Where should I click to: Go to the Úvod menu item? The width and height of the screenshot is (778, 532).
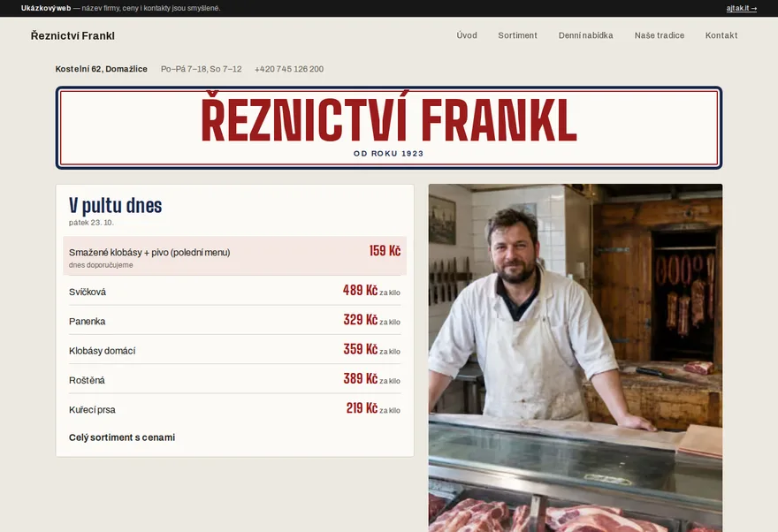(x=467, y=35)
